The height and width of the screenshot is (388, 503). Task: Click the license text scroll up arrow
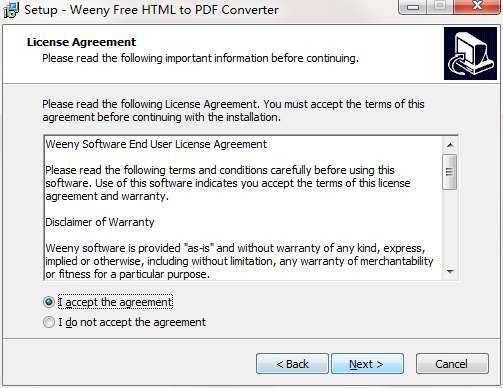point(450,145)
